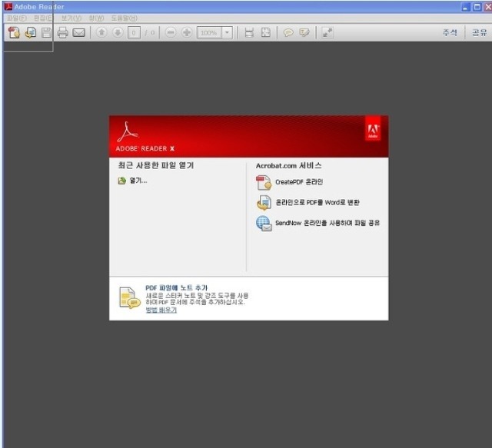This screenshot has width=492, height=448.
Task: Click 온라인으로 PDF를 Word로 변환 link
Action: pyautogui.click(x=317, y=202)
